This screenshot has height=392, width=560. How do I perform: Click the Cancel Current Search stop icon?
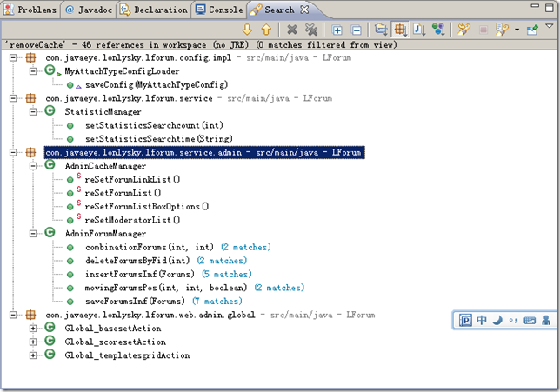(x=483, y=30)
